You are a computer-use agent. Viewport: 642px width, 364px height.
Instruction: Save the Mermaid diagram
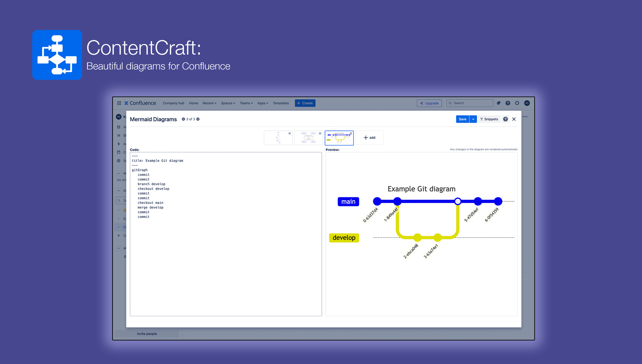(x=463, y=119)
